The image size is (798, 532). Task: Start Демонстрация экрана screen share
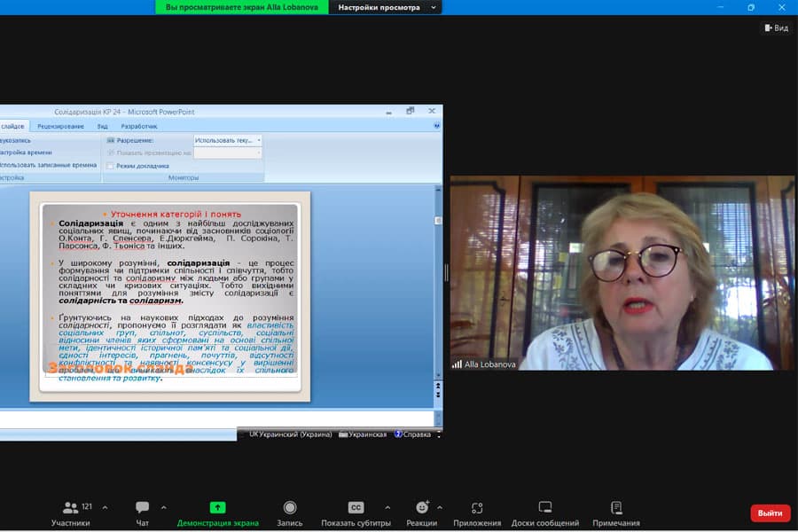(x=218, y=513)
